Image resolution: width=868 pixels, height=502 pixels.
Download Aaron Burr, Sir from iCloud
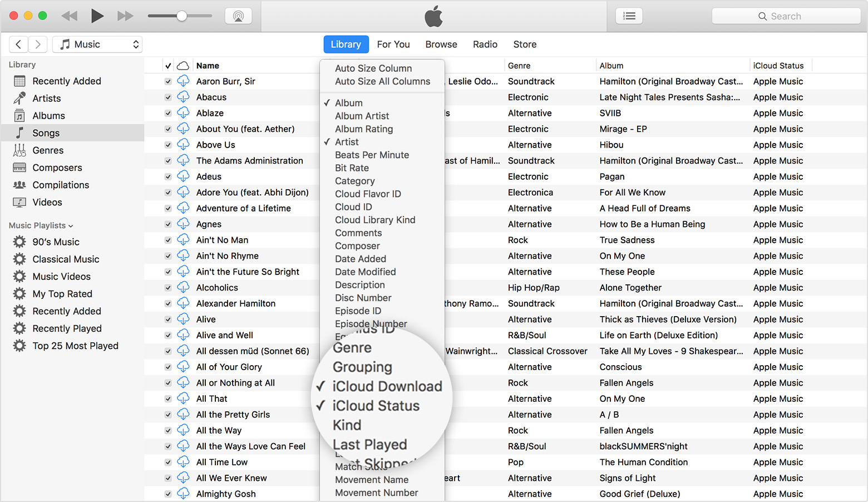183,81
